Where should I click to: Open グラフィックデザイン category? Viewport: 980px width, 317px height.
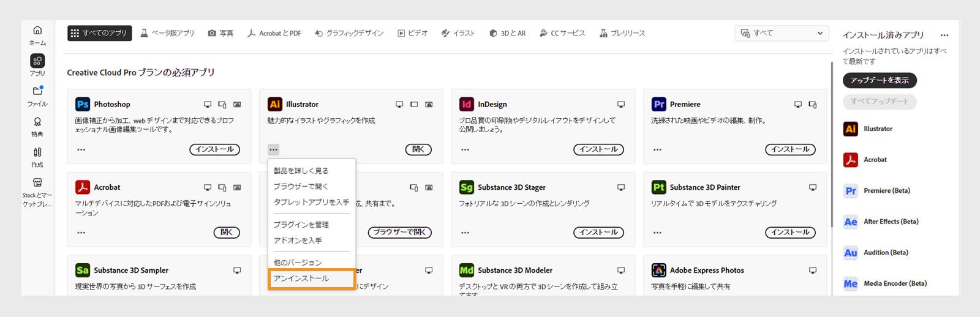pyautogui.click(x=349, y=33)
